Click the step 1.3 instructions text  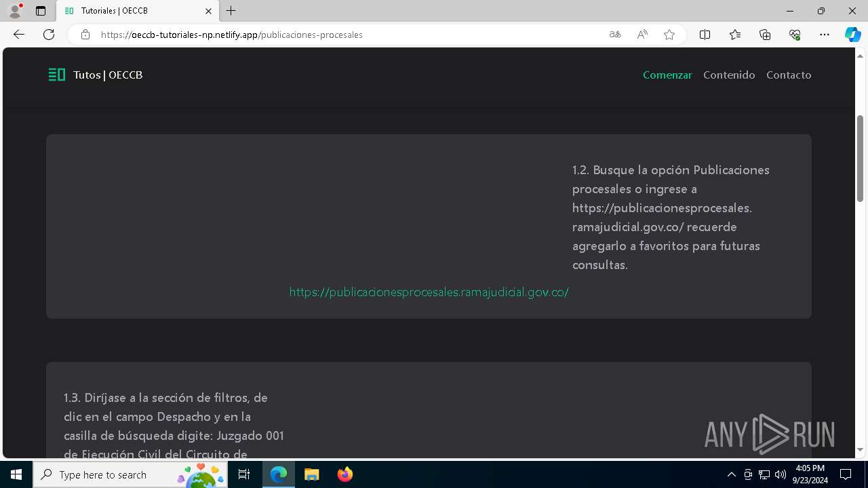point(174,426)
